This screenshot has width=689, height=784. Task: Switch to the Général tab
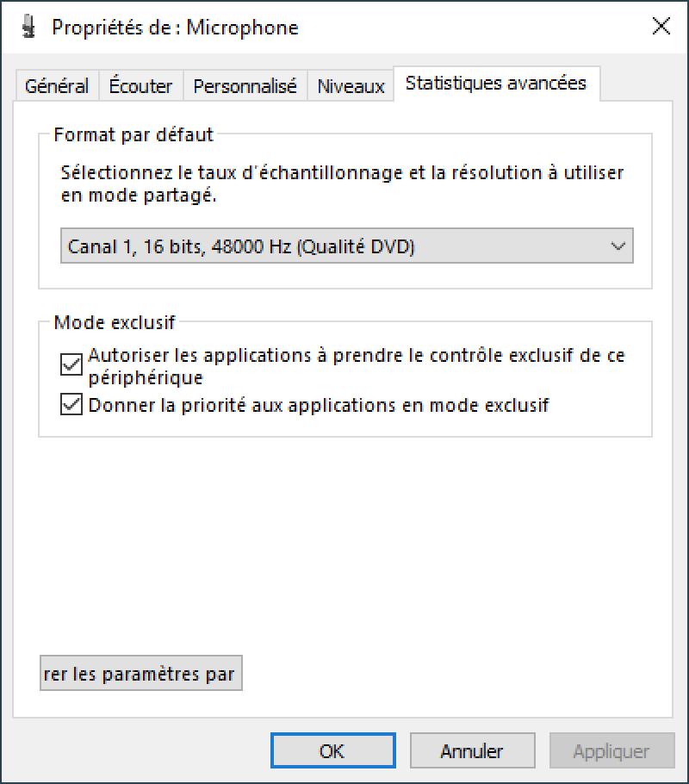coord(57,86)
